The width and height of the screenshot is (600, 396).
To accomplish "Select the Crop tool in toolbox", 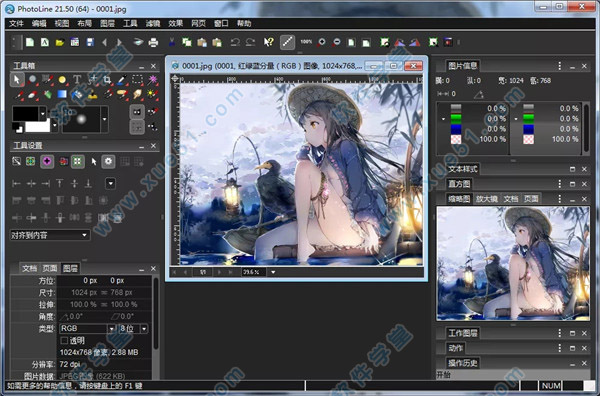I will click(108, 80).
